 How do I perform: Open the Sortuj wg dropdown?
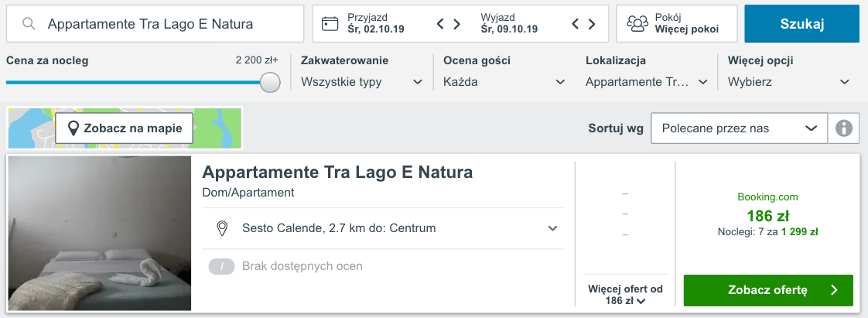click(739, 128)
